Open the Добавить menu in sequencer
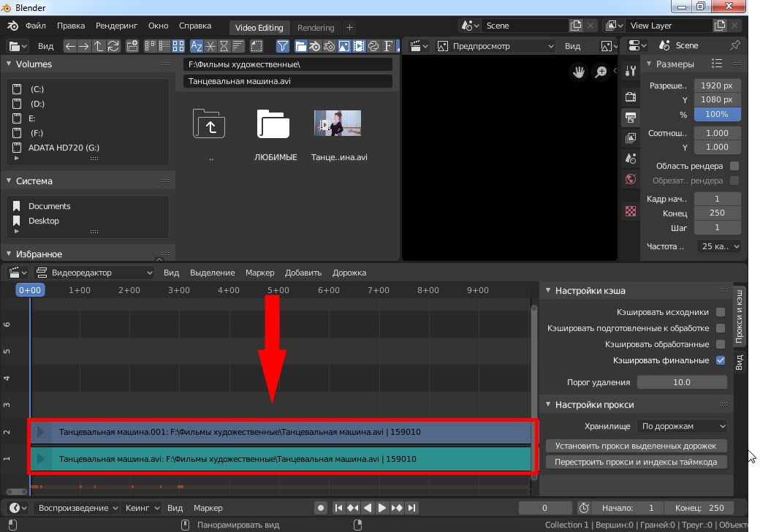Viewport: 771px width, 532px height. [303, 273]
